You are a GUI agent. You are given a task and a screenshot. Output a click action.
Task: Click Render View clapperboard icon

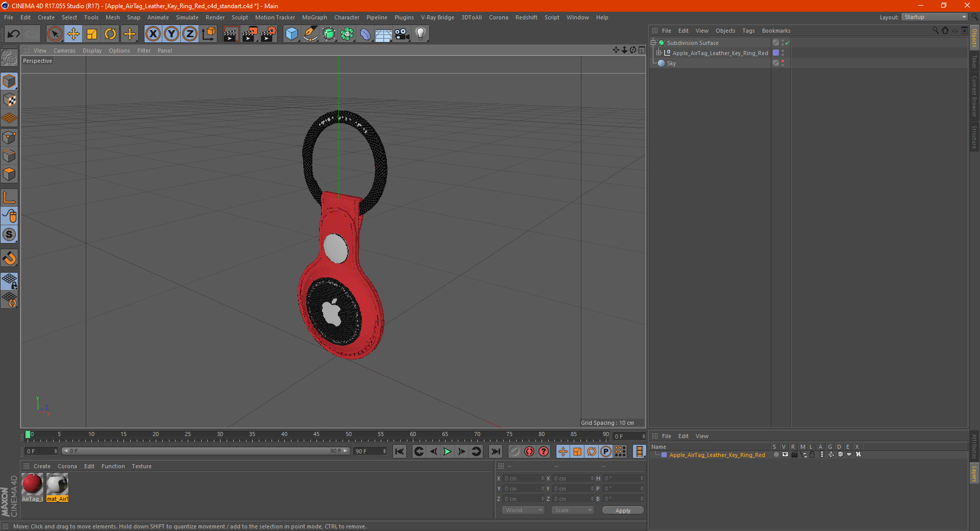(231, 34)
